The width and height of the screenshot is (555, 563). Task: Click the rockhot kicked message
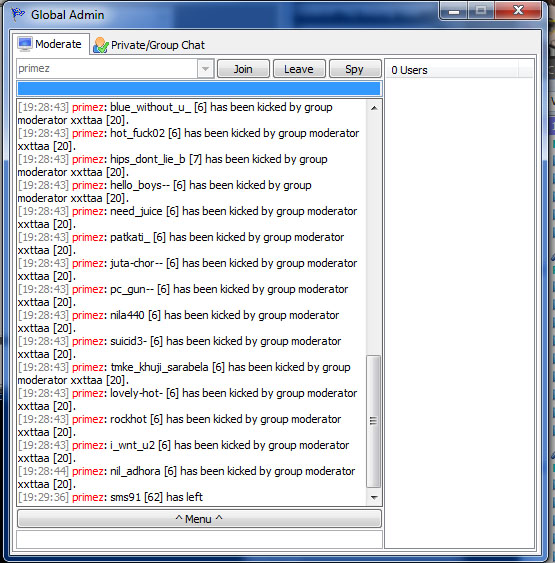point(179,425)
